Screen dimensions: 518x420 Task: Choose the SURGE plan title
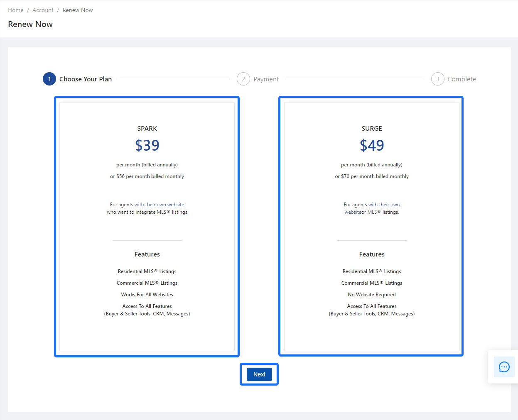click(x=372, y=129)
